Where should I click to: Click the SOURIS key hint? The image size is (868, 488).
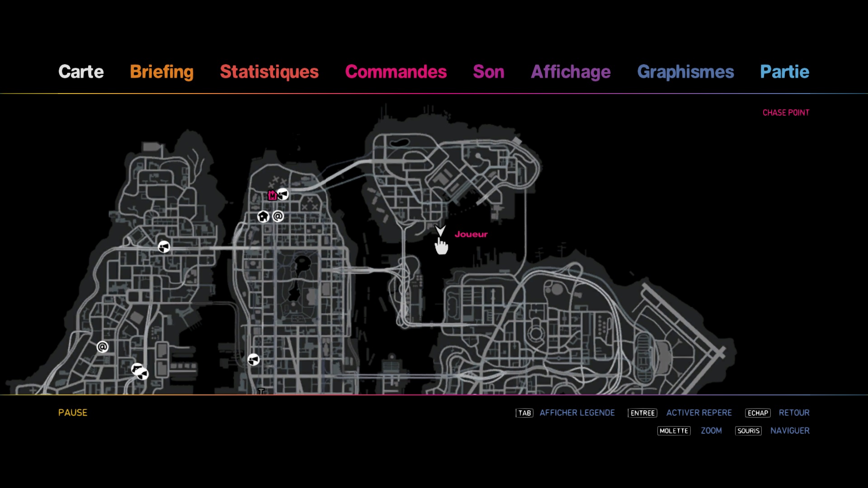click(748, 431)
